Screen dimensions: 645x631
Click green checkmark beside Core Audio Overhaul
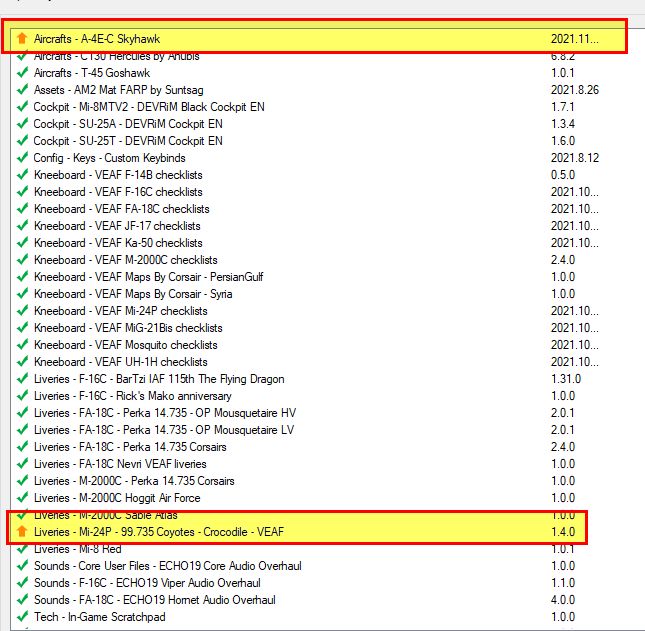click(23, 566)
